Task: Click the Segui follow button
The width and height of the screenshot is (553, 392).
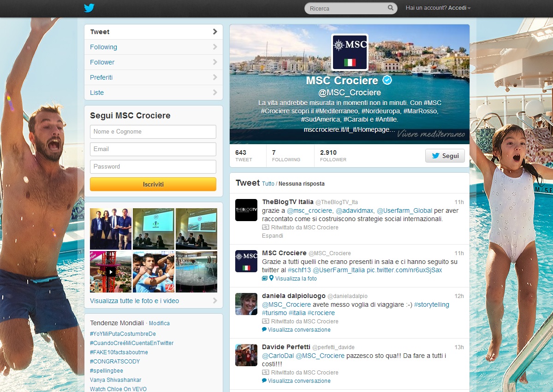Action: click(x=445, y=156)
